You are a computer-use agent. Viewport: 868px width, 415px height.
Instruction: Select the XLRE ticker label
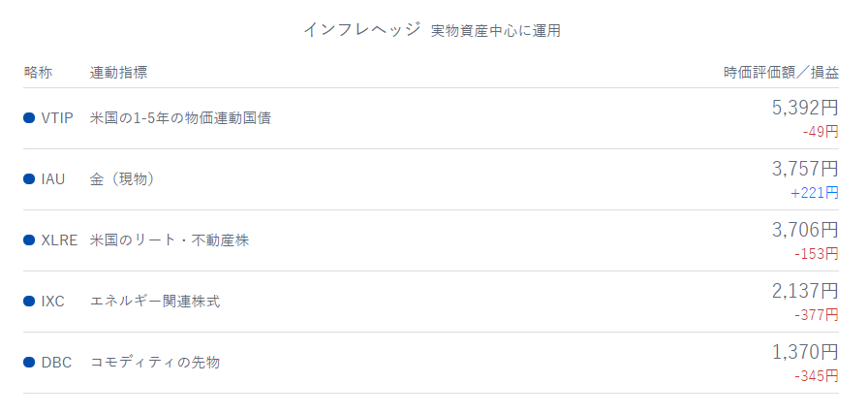click(x=59, y=240)
